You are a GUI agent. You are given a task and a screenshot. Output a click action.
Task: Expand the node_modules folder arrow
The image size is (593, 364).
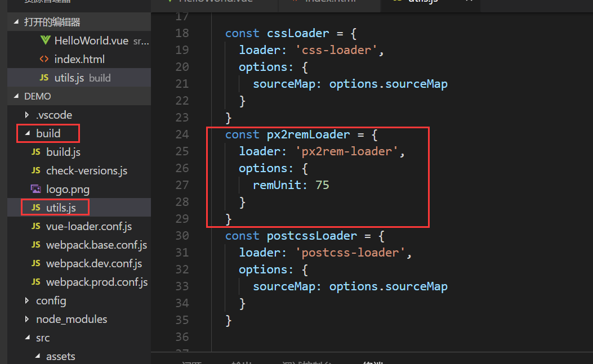tap(27, 319)
